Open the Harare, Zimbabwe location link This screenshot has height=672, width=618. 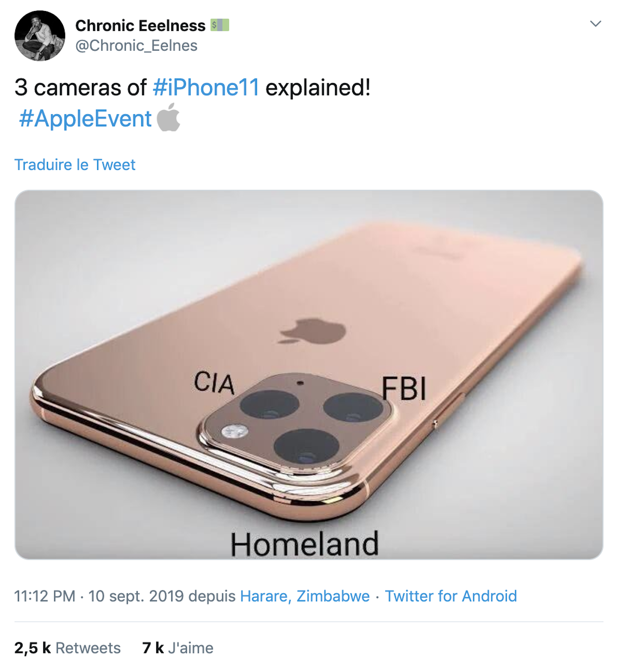click(304, 596)
